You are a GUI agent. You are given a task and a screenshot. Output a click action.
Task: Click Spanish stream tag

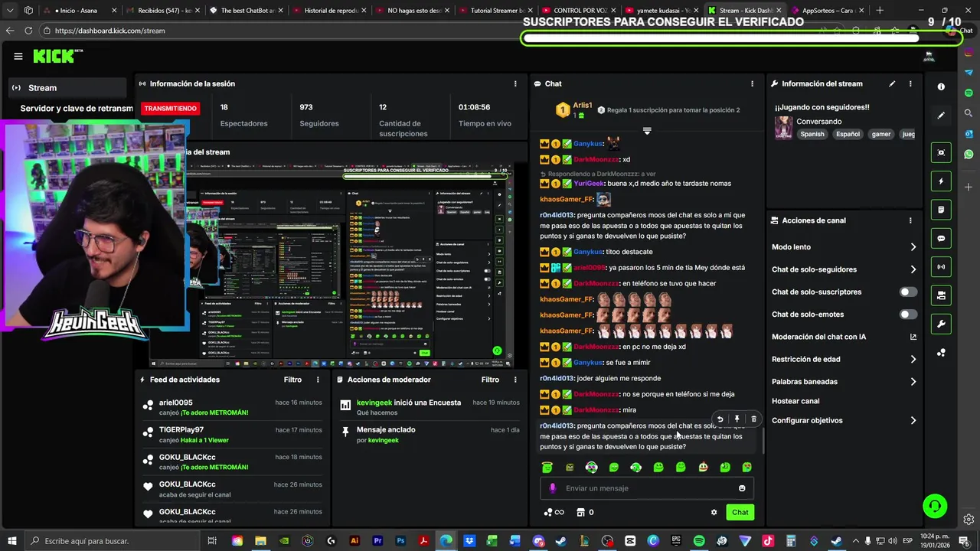[812, 134]
